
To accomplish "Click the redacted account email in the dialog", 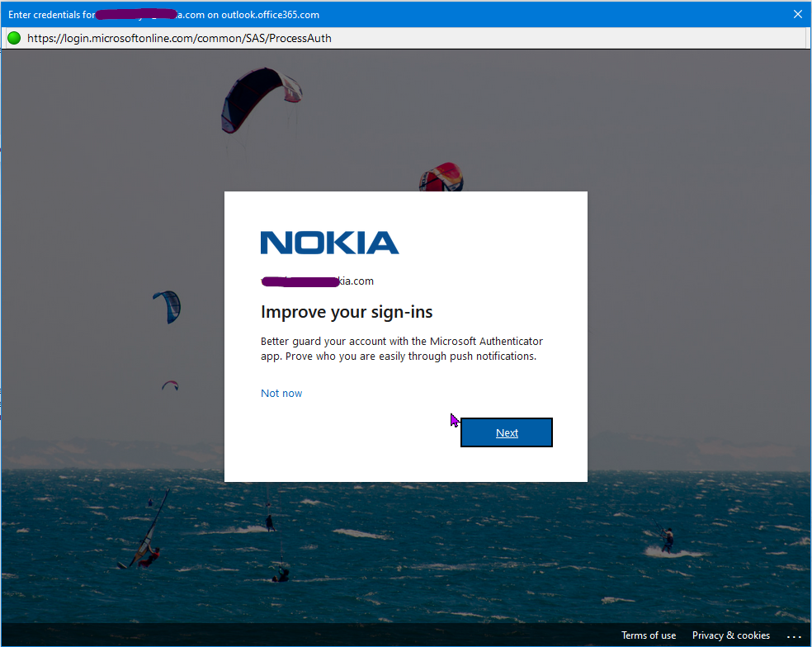I will pos(317,281).
